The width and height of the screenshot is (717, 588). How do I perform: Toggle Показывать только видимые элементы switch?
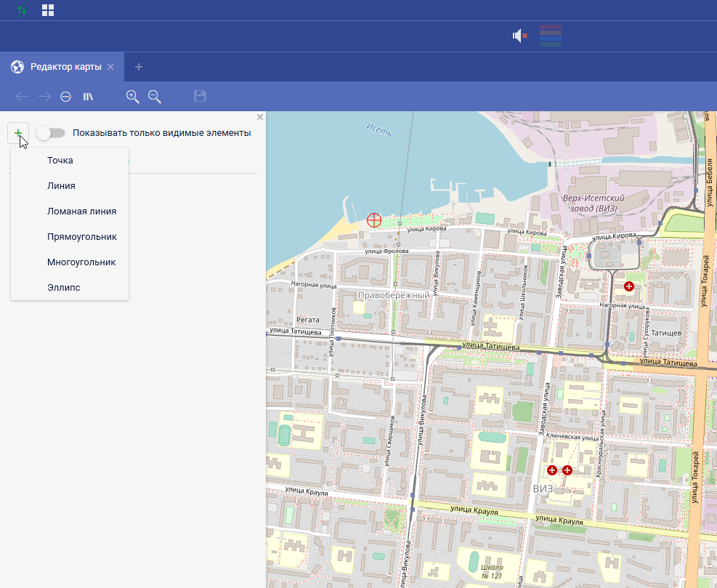point(50,133)
